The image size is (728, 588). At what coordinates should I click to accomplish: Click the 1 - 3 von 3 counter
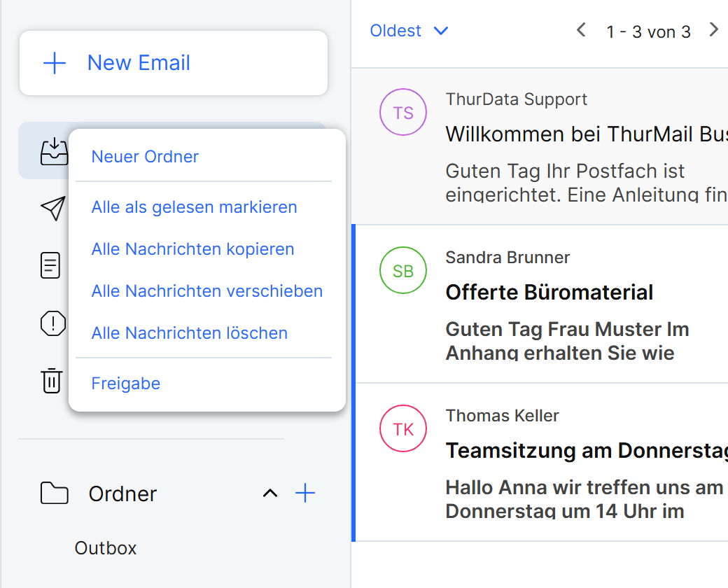[648, 32]
